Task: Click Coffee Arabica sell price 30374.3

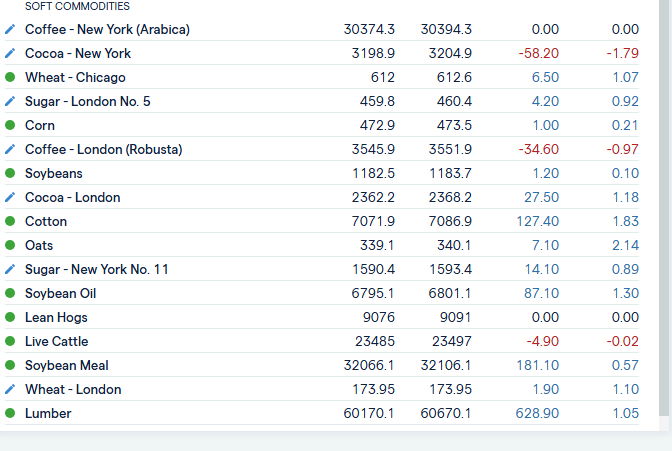Action: pyautogui.click(x=369, y=29)
